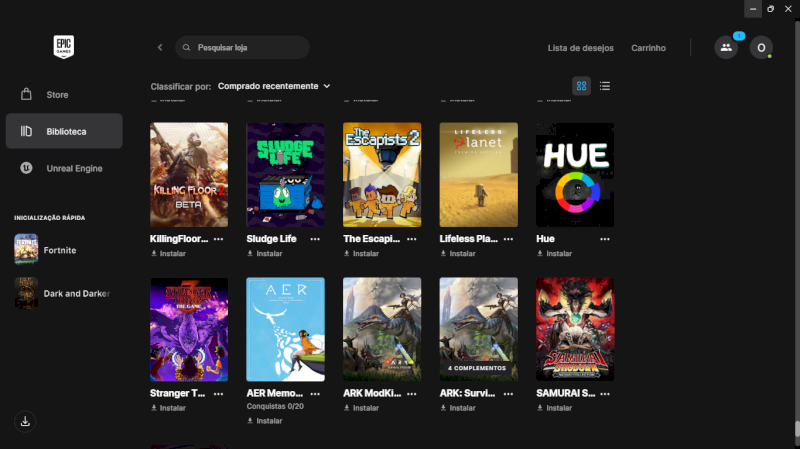Open the Hue game cover
This screenshot has height=449, width=800.
coord(575,174)
